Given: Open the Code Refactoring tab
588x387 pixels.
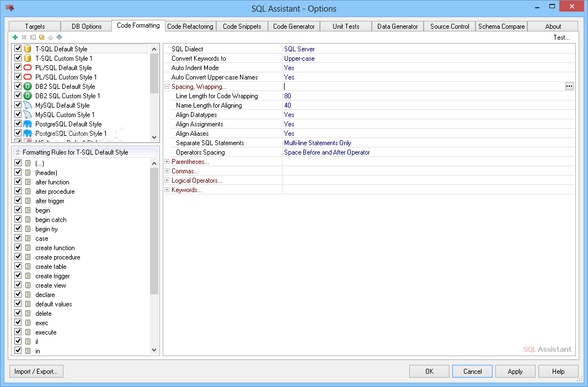Looking at the screenshot, I should pos(190,26).
